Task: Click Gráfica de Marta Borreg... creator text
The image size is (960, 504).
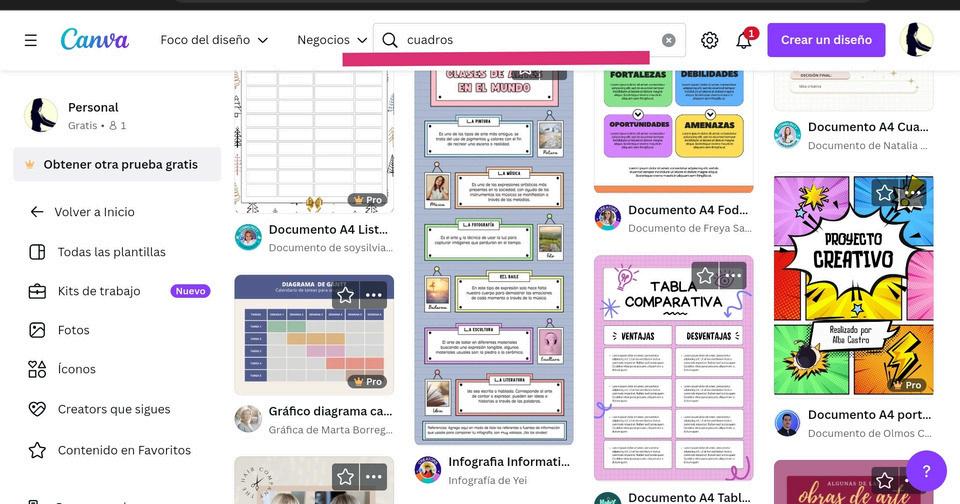Action: pos(331,430)
